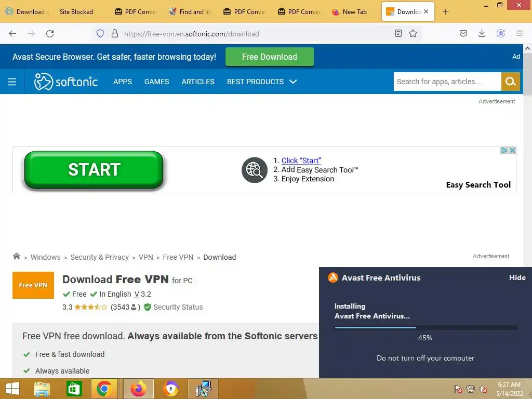
Task: Click the orange search magnifier button
Action: point(510,82)
